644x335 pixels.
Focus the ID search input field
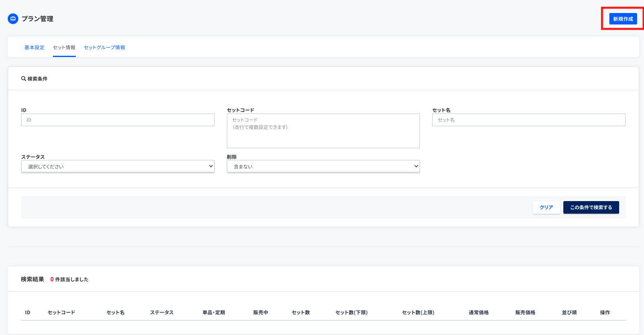click(118, 120)
